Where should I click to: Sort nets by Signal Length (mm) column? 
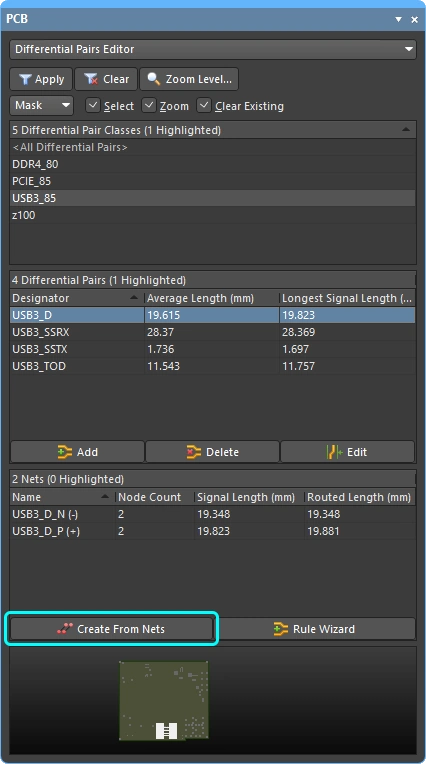click(x=249, y=497)
